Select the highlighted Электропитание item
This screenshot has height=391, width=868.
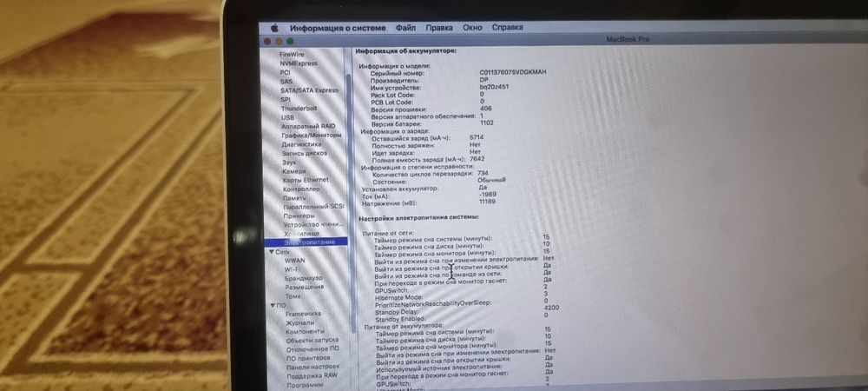306,242
